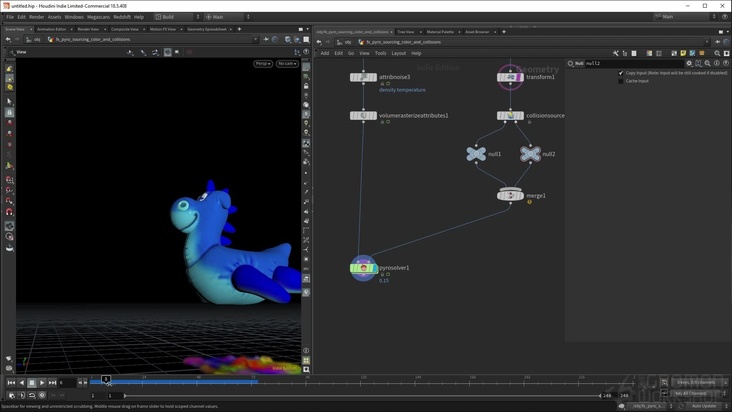
Task: Click the viewport help question icon
Action: coord(306,52)
